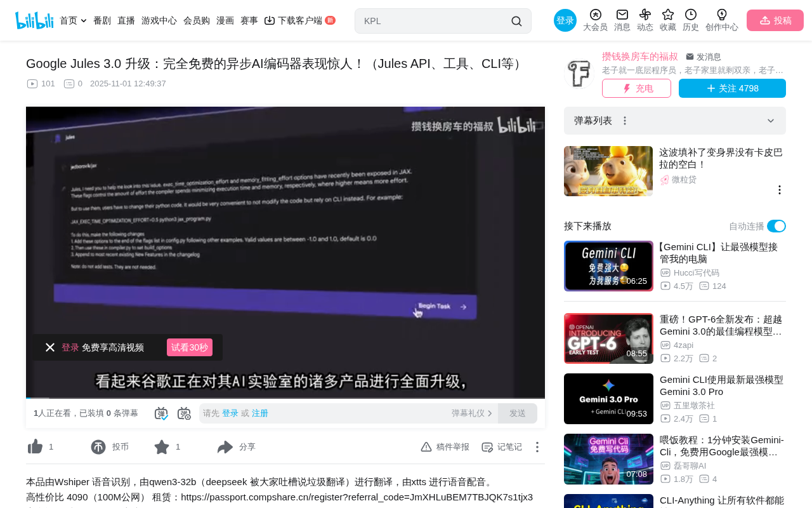Expand the 首页 dropdown arrow
The image size is (812, 508).
(x=84, y=21)
